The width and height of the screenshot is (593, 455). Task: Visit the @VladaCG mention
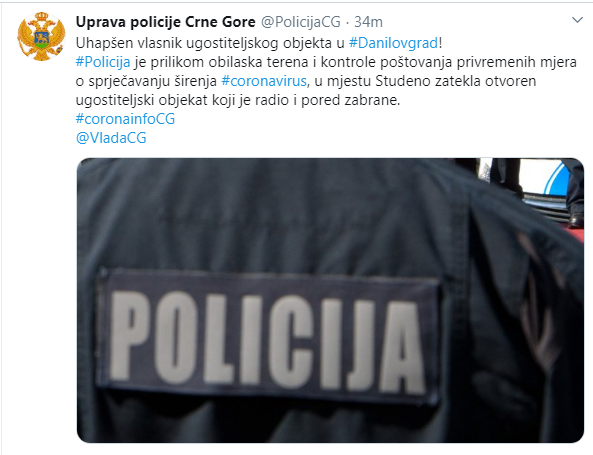click(x=111, y=137)
